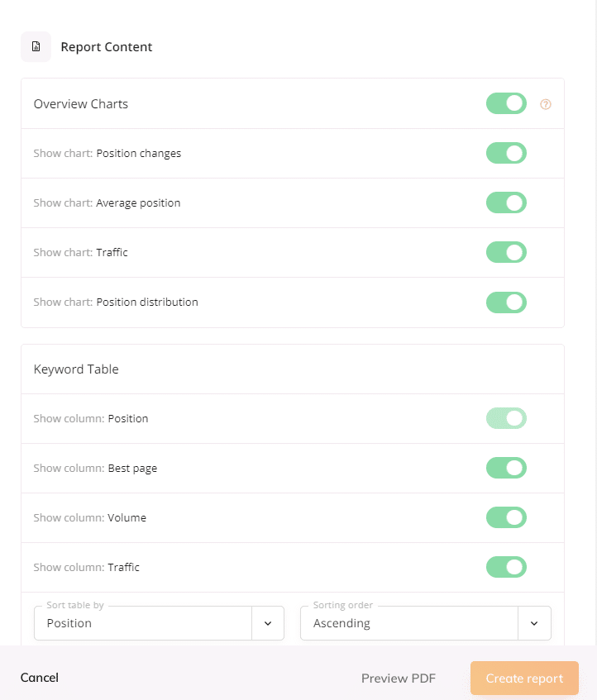Click the Overview Charts help question icon
This screenshot has width=597, height=700.
545,104
